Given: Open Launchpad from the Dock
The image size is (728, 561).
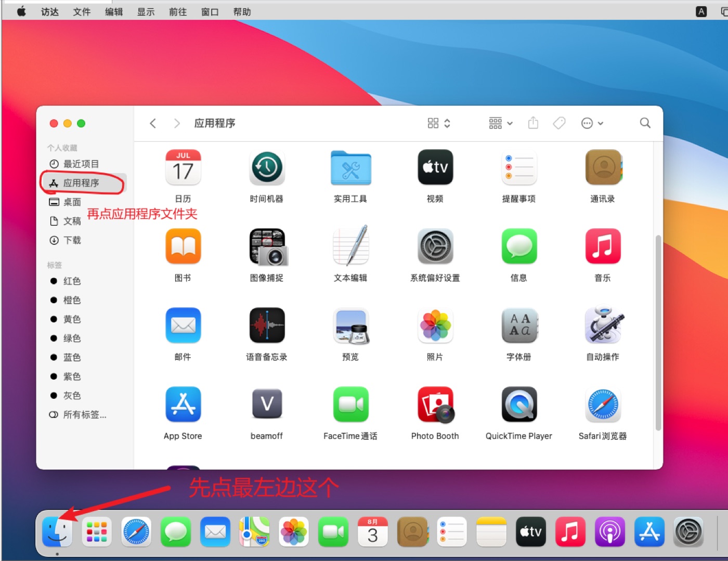Looking at the screenshot, I should point(97,532).
